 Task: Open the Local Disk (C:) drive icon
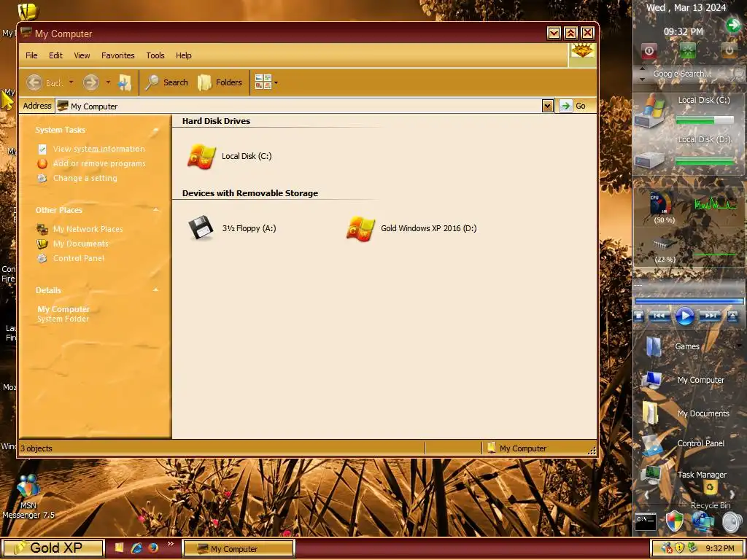point(201,156)
